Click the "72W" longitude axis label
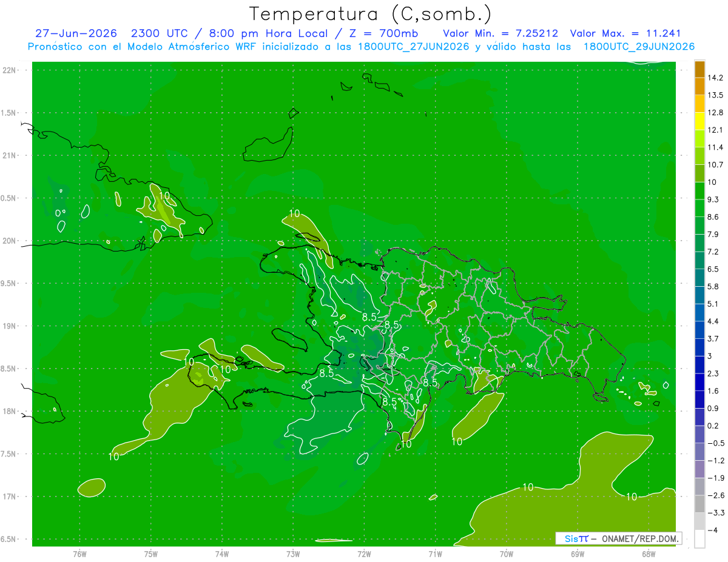728x562 pixels. pos(364,554)
